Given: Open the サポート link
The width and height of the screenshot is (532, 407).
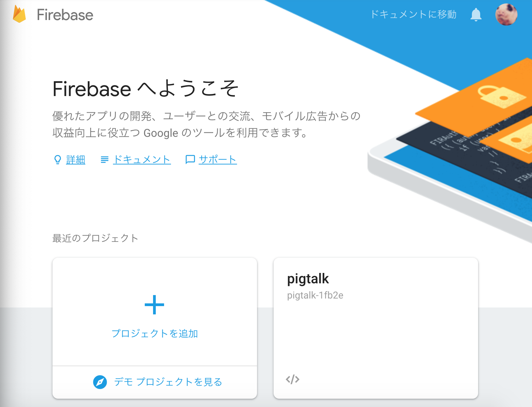Looking at the screenshot, I should 218,160.
